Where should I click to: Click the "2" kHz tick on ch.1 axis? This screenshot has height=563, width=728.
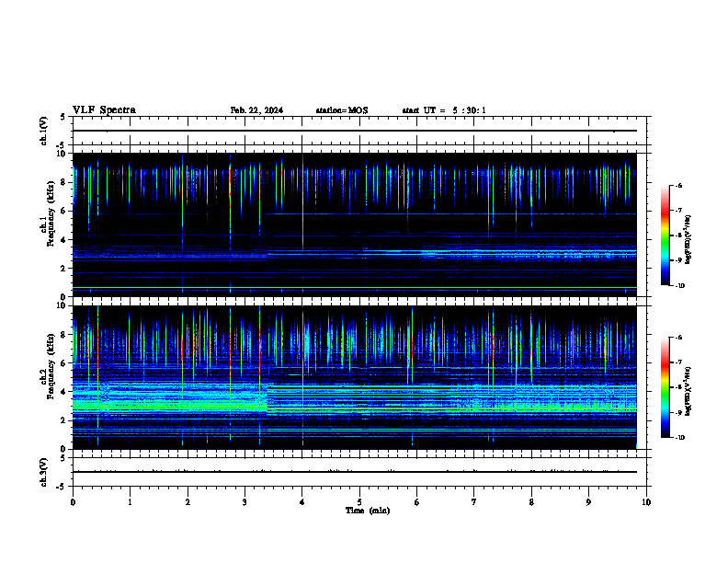point(65,269)
